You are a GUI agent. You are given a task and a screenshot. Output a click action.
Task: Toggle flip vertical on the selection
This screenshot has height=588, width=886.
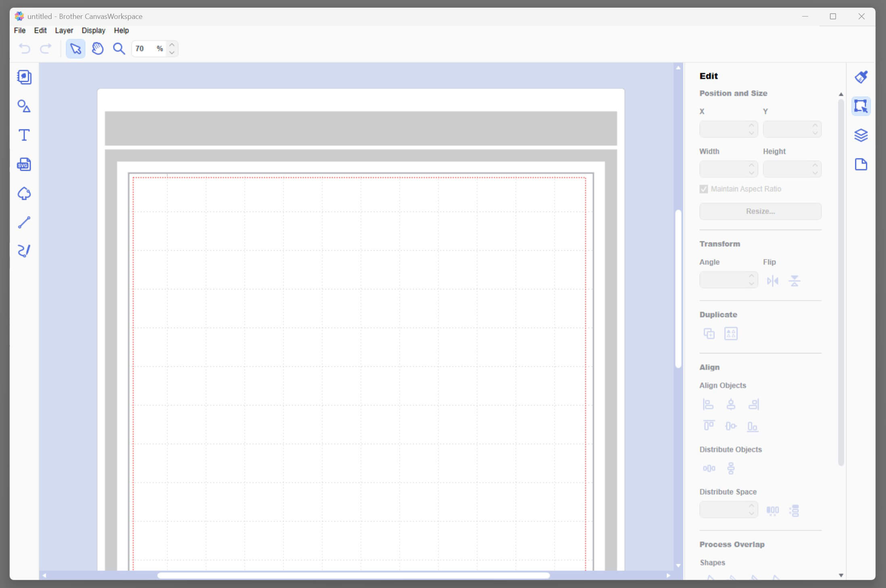tap(794, 280)
